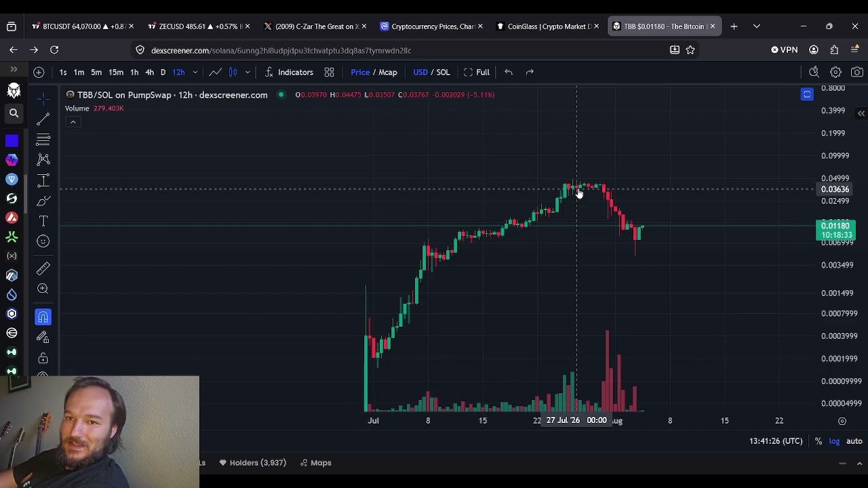
Task: Expand the left sidebar double chevron
Action: click(x=14, y=69)
